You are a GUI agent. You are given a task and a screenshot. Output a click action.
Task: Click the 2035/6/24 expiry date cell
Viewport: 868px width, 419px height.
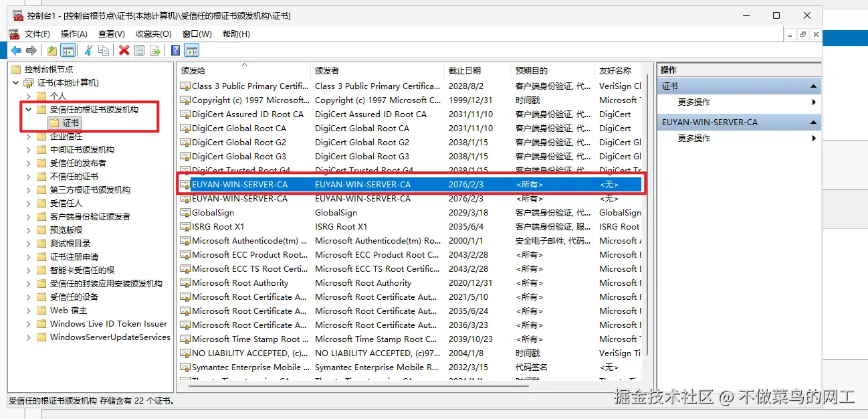(468, 311)
